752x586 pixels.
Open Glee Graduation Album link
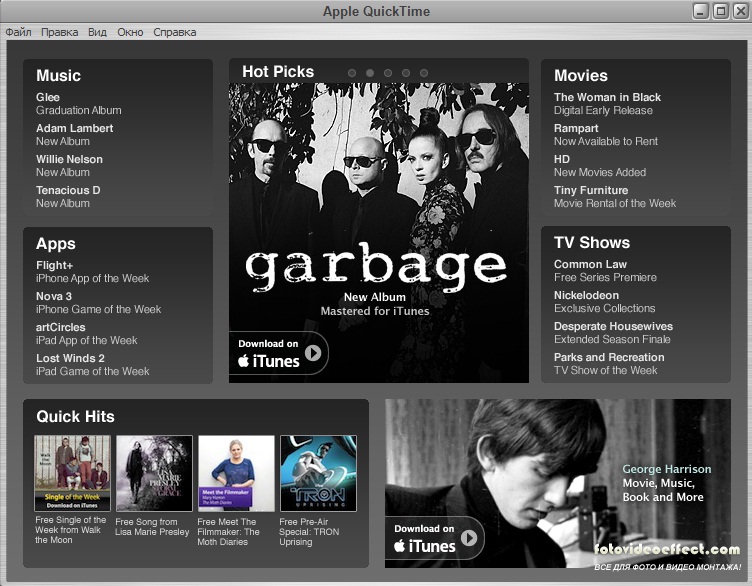coord(79,104)
